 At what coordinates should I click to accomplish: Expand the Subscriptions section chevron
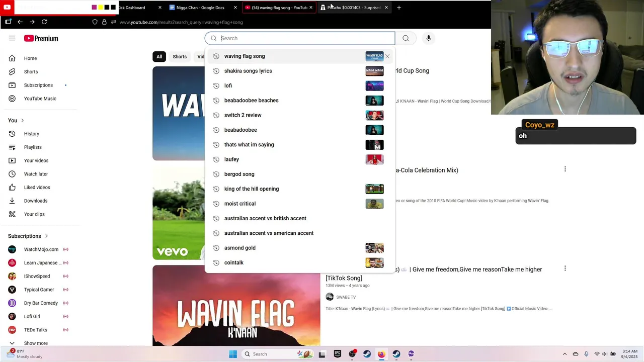46,236
